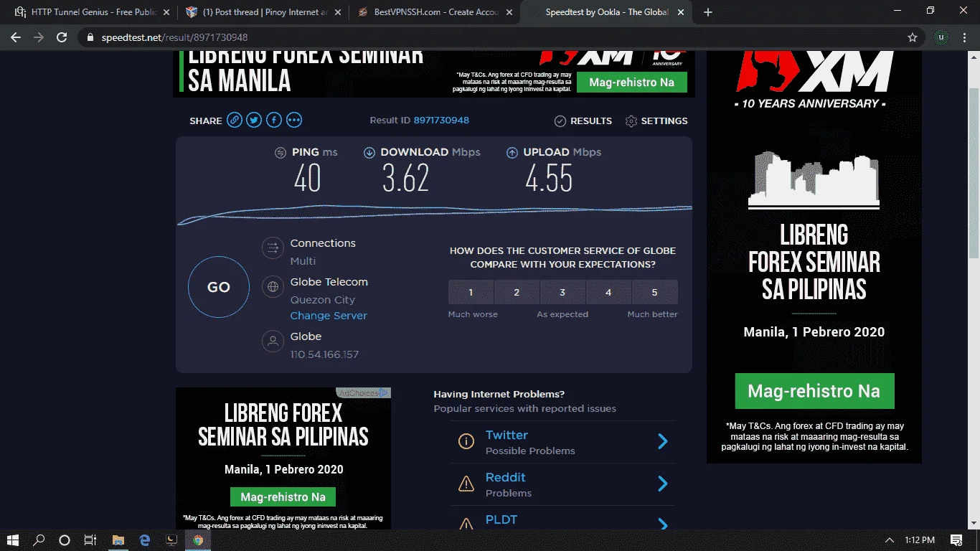Open the RESULTS history
Viewport: 980px width, 551px height.
pyautogui.click(x=583, y=121)
